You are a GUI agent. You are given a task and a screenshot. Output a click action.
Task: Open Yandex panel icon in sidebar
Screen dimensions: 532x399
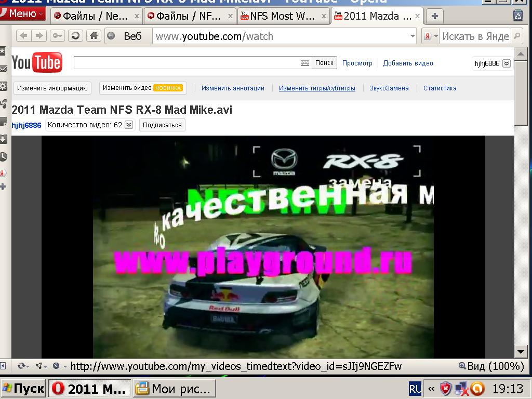point(2,173)
